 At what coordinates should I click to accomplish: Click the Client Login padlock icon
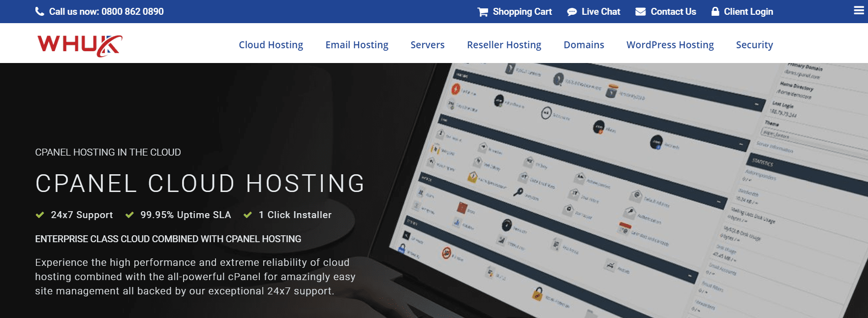[715, 11]
